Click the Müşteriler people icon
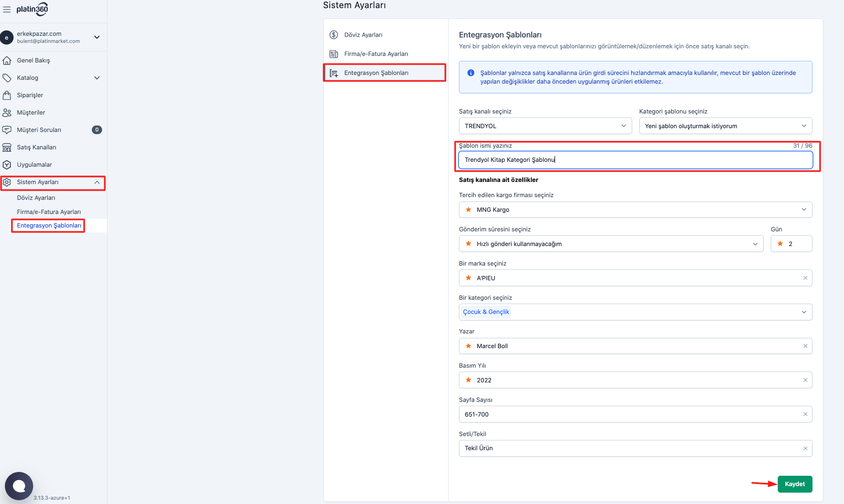The image size is (844, 504). tap(7, 112)
